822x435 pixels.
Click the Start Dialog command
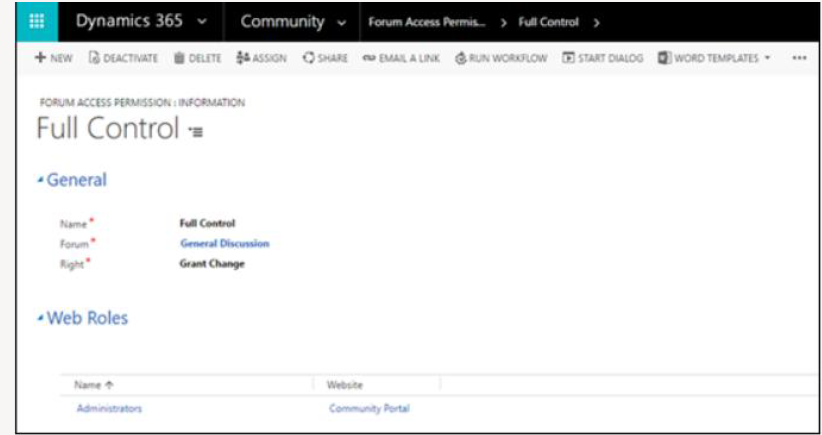coord(602,58)
